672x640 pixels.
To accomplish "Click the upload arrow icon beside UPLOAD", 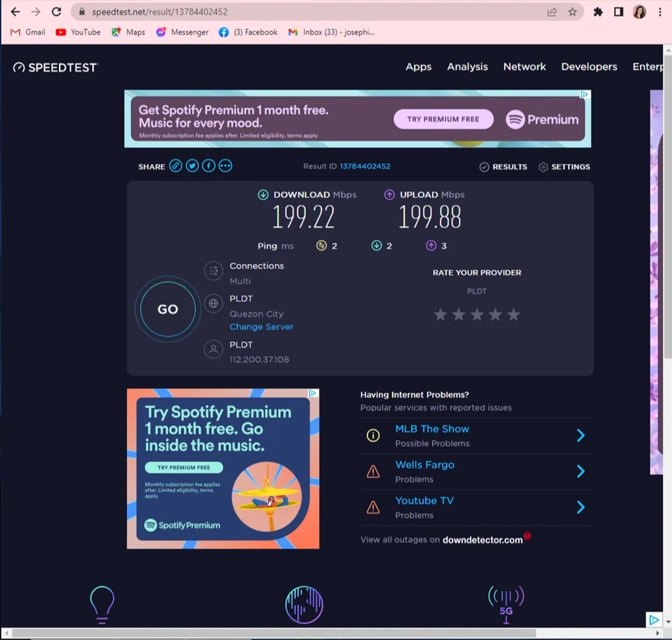I will 389,194.
